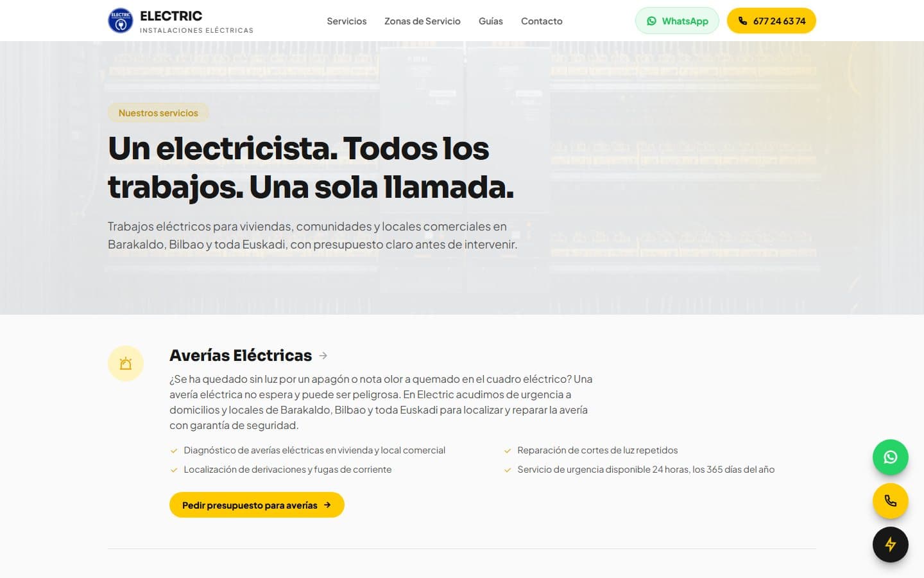Select Contacto in the top navigation

542,21
